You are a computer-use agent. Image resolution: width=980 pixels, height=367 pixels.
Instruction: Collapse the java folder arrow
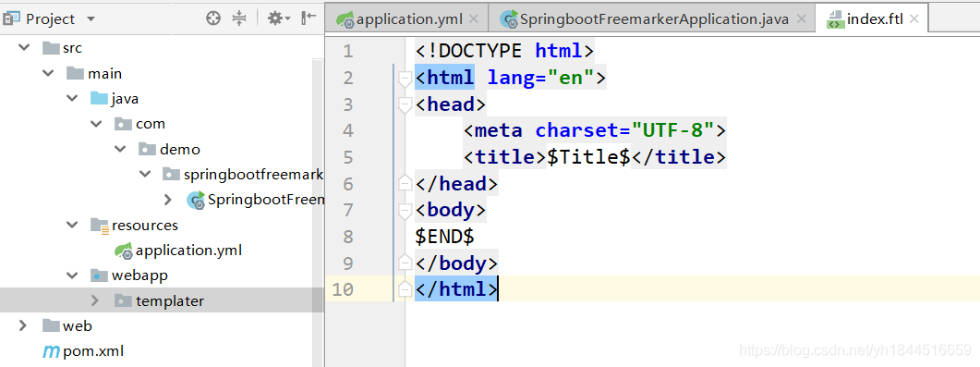pos(72,99)
